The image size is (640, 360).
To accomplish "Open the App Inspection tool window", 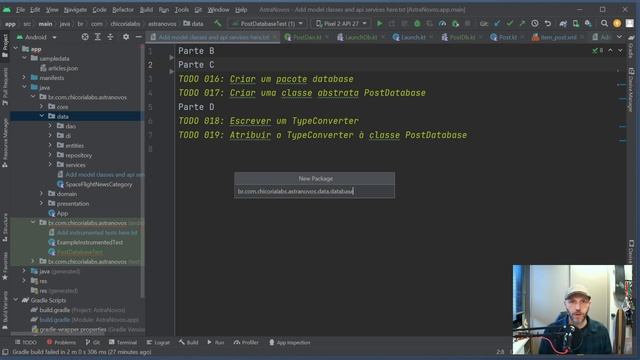I will pyautogui.click(x=289, y=342).
